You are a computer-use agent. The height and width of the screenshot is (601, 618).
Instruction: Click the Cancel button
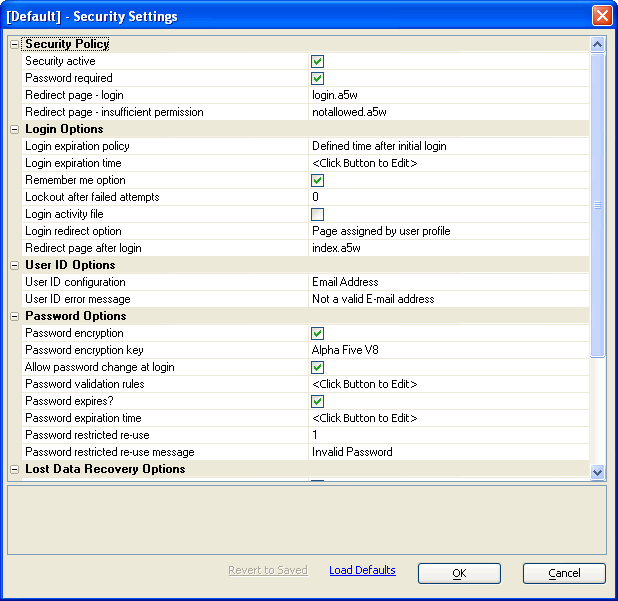point(564,573)
